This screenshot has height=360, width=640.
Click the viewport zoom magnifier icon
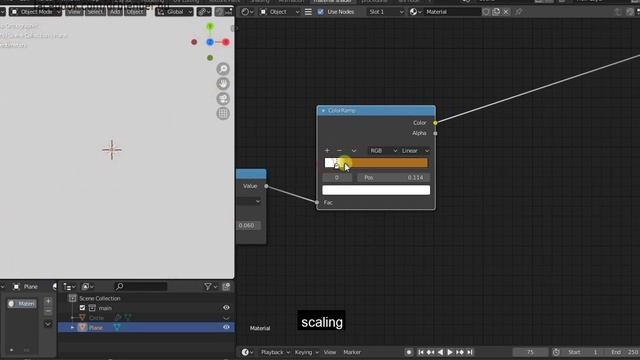point(223,69)
